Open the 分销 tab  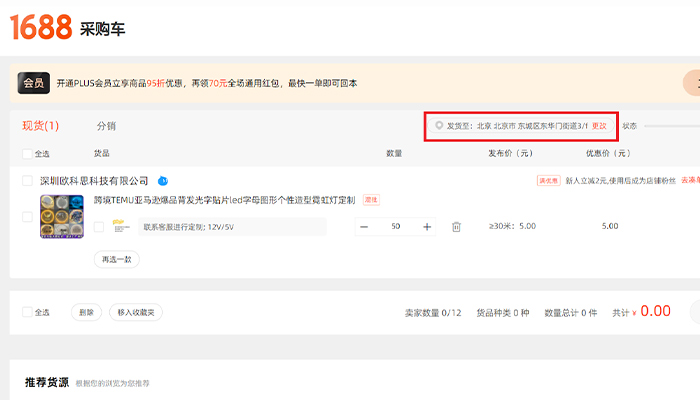pyautogui.click(x=106, y=126)
